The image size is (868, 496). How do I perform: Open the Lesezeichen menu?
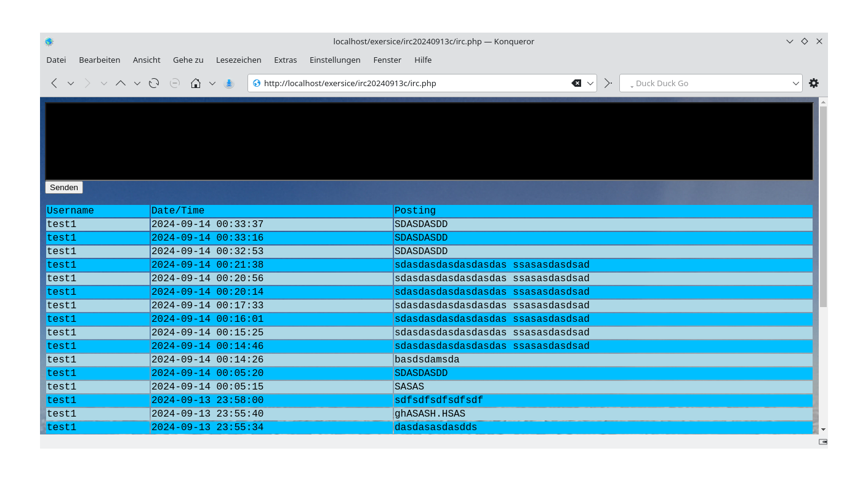[x=239, y=60]
